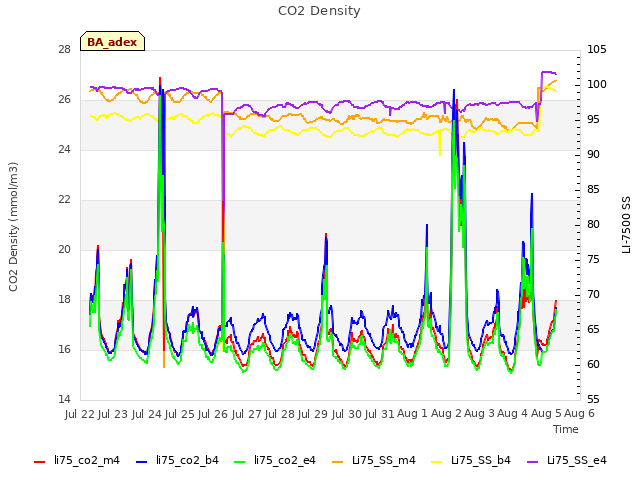Toggle the Li75_SS_e4 legend entry

point(567,460)
